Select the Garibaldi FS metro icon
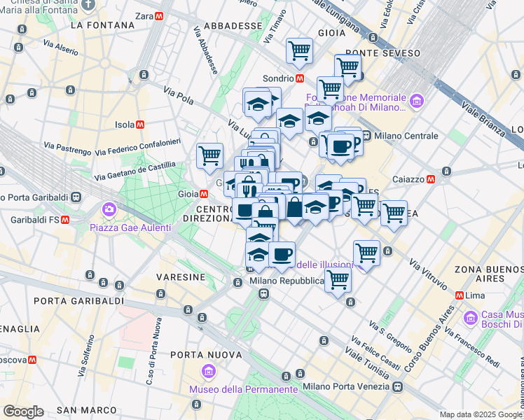Screen dimensions: 524x420 click(x=65, y=220)
